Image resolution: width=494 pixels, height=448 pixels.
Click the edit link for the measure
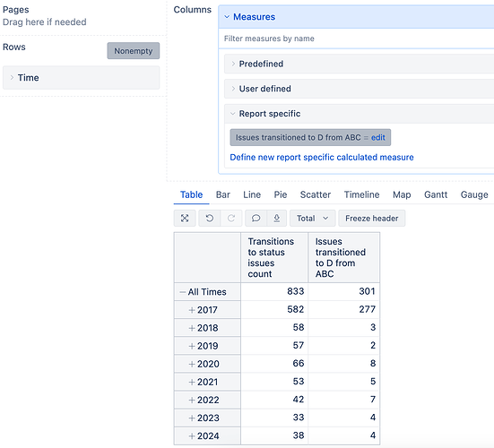(x=378, y=138)
